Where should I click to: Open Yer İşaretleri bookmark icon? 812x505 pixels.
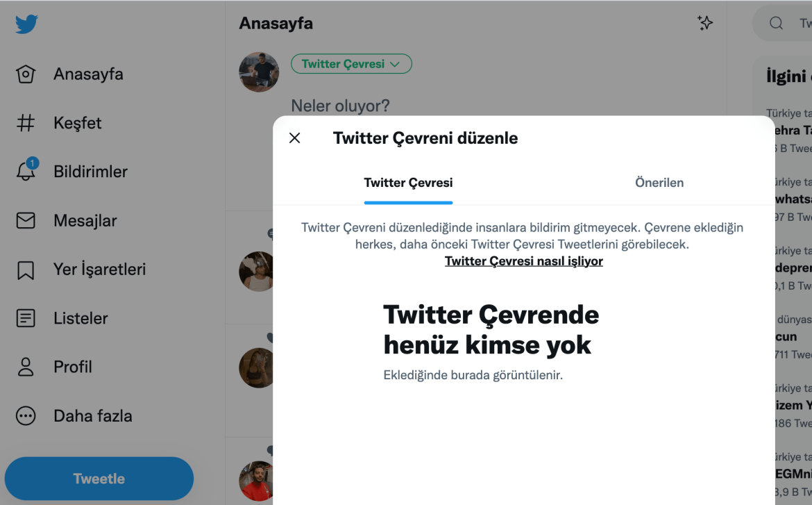26,270
